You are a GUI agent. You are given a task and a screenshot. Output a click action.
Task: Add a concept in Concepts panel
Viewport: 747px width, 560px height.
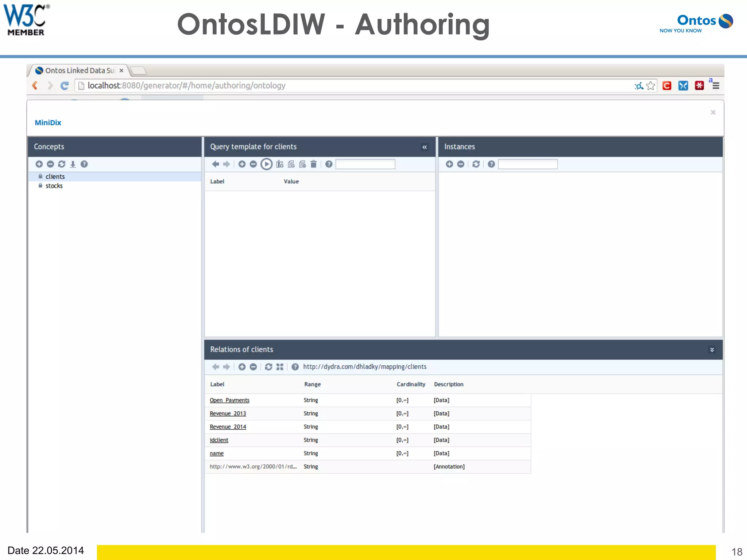(39, 164)
